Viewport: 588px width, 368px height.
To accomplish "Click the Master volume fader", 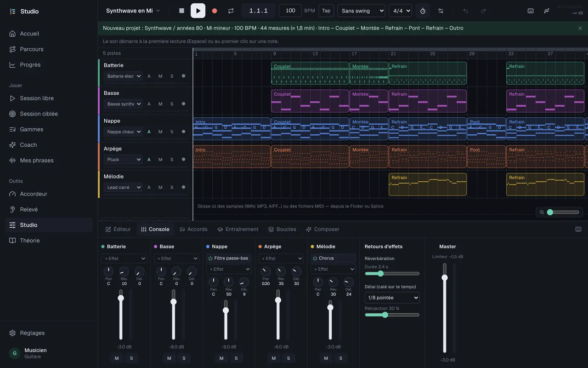I will click(x=445, y=308).
